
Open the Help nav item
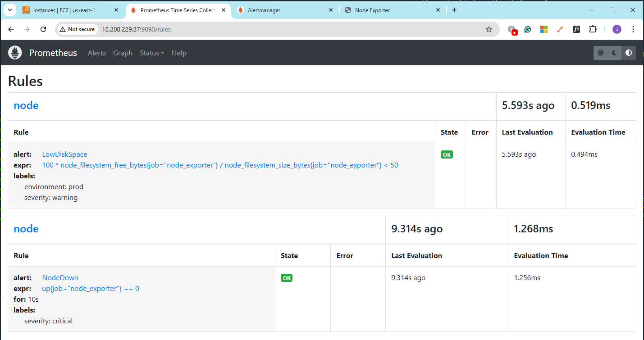tap(179, 53)
